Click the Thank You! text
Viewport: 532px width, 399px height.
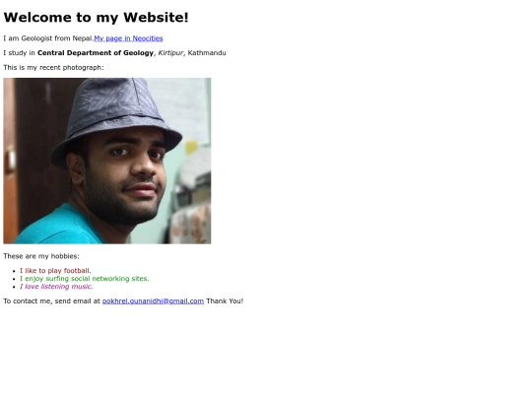coord(225,300)
